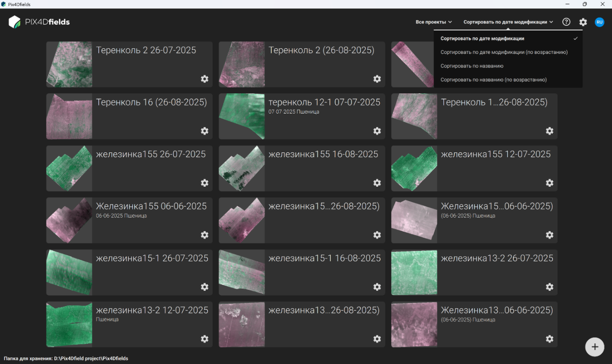Image resolution: width=612 pixels, height=364 pixels.
Task: Collapse the sort dropdown in the header
Action: (x=508, y=22)
